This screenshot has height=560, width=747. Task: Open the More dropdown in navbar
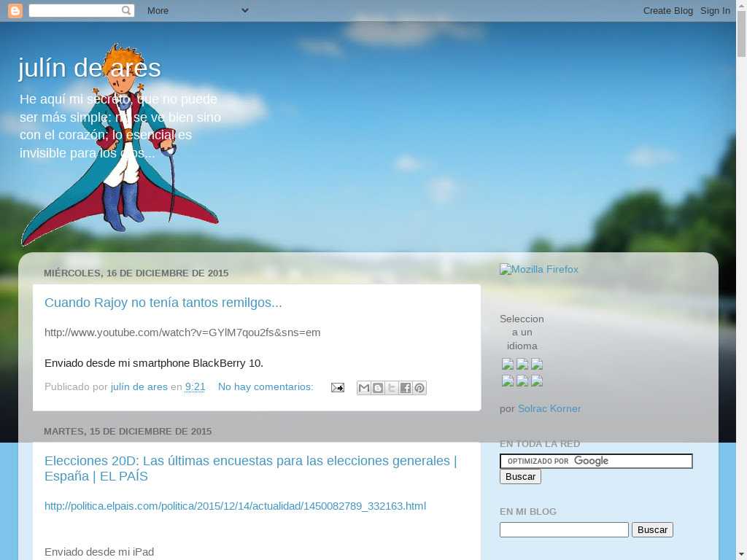click(198, 10)
